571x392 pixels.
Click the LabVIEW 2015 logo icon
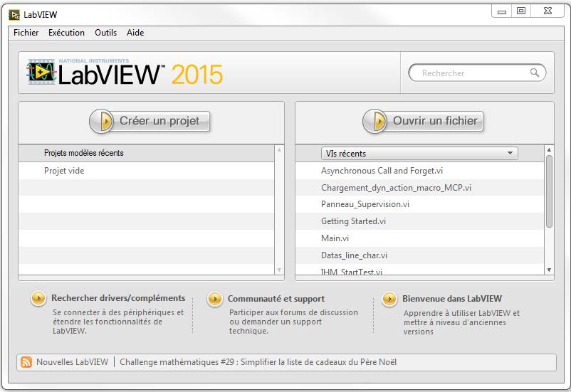tap(41, 72)
